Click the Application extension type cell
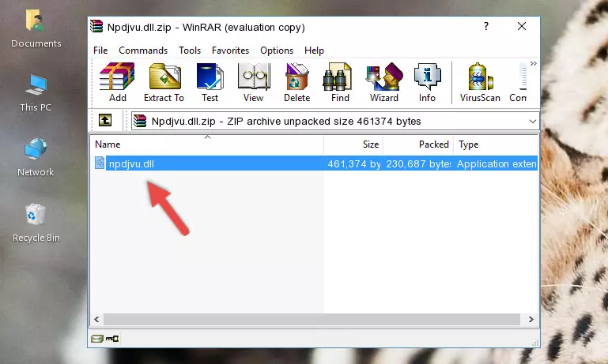The image size is (608, 364). coord(497,164)
